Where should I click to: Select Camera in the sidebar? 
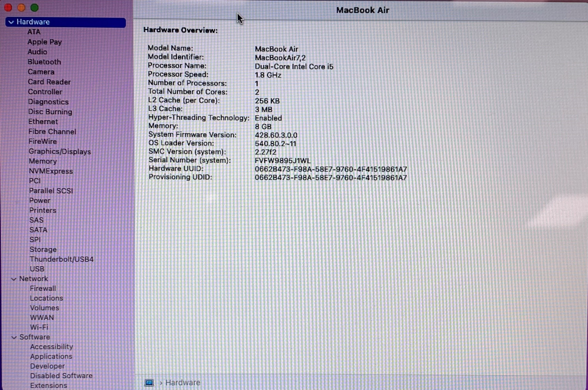click(41, 72)
